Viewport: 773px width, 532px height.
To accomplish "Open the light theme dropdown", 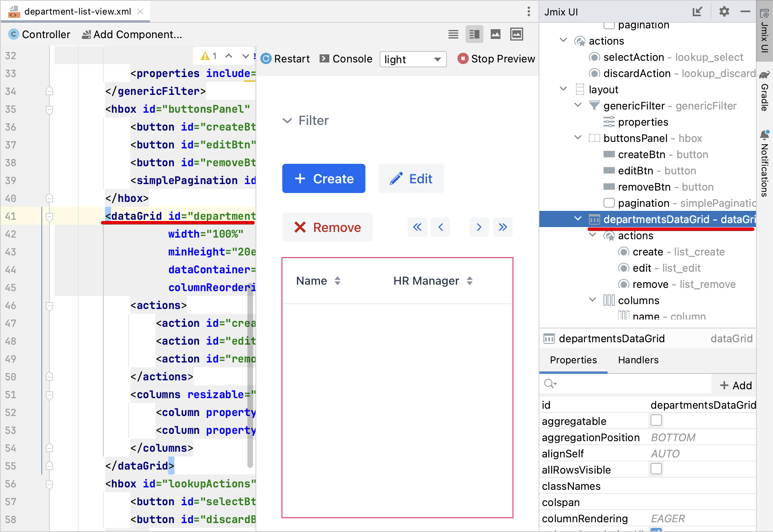I will pyautogui.click(x=412, y=59).
